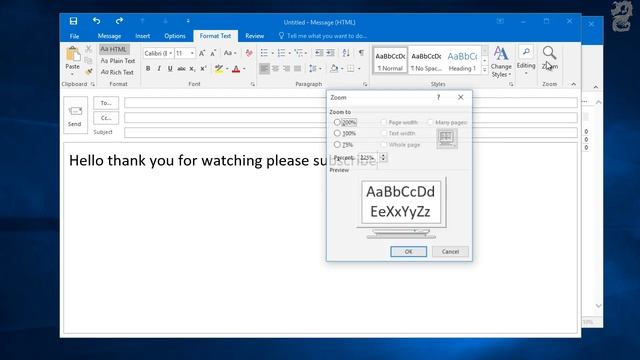Screen dimensions: 640x360
Task: Click the Save icon in quick access toolbar
Action: point(73,21)
